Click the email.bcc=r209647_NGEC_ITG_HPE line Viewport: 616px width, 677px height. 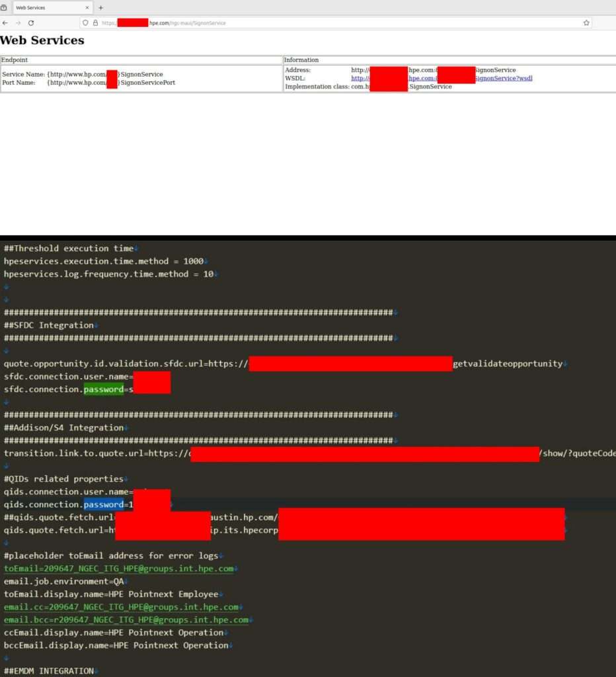(x=126, y=619)
